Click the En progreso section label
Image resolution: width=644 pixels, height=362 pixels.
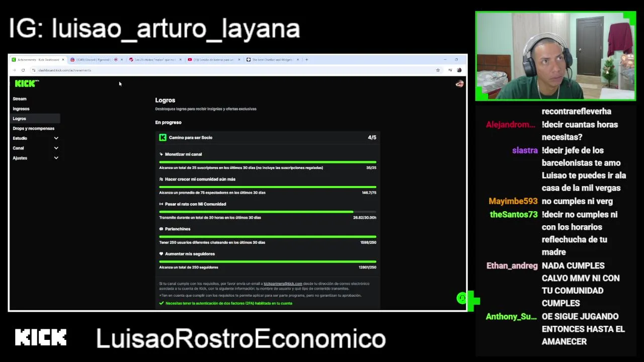[x=168, y=122]
